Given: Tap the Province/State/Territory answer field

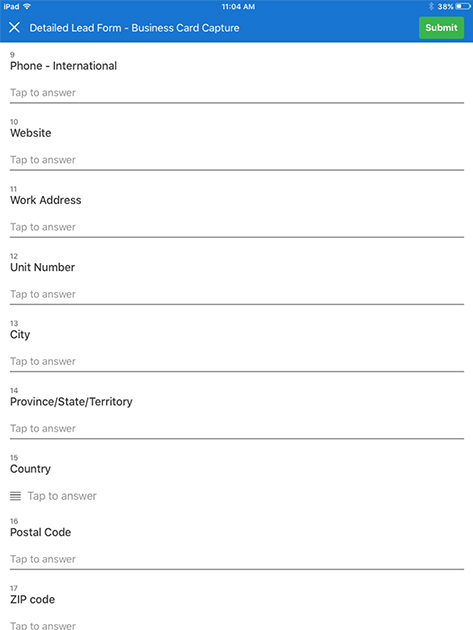Looking at the screenshot, I should coord(237,429).
